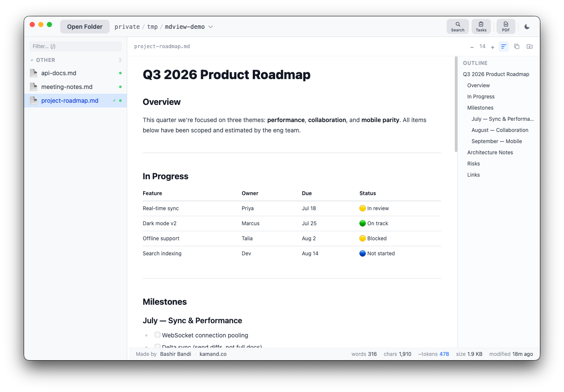Export the document as PDF
Viewport: 564px width, 392px height.
[506, 27]
